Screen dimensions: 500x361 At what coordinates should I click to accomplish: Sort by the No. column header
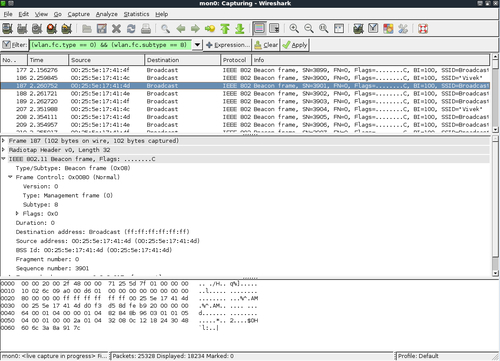(x=14, y=60)
